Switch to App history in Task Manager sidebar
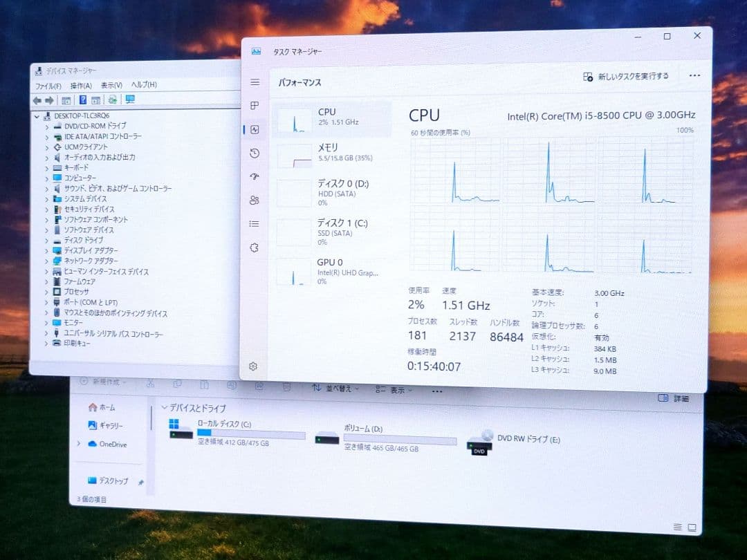 click(x=254, y=153)
